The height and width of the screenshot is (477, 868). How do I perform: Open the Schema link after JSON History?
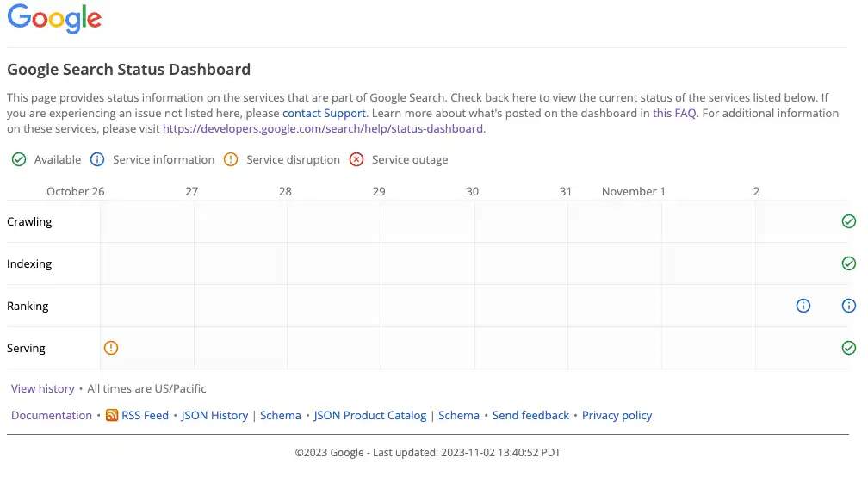click(281, 416)
